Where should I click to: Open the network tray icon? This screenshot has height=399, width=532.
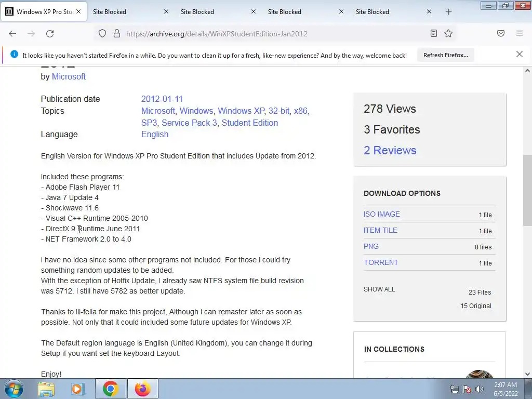(454, 389)
